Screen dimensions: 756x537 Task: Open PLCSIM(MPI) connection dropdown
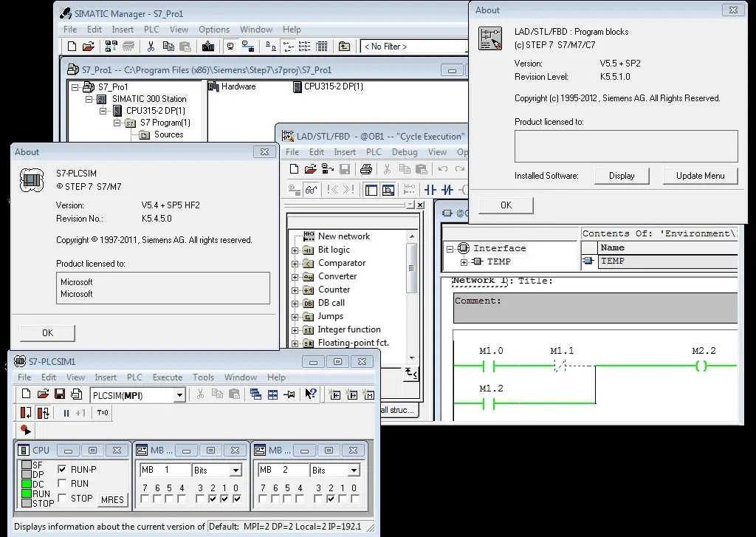[x=179, y=395]
